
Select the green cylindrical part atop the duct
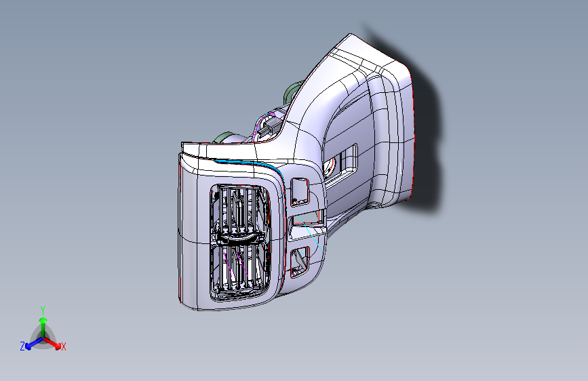coord(292,92)
